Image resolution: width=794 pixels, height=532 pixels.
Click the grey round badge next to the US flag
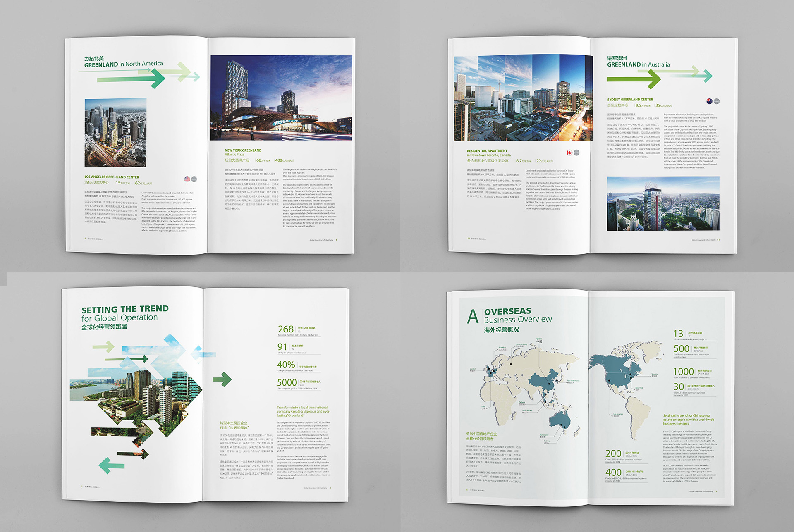[x=194, y=179]
